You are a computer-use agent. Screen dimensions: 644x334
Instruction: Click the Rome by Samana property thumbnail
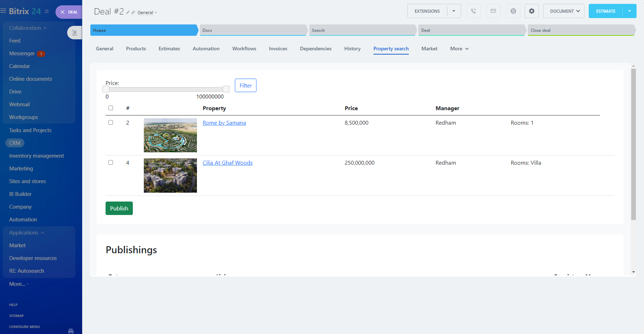pos(170,135)
